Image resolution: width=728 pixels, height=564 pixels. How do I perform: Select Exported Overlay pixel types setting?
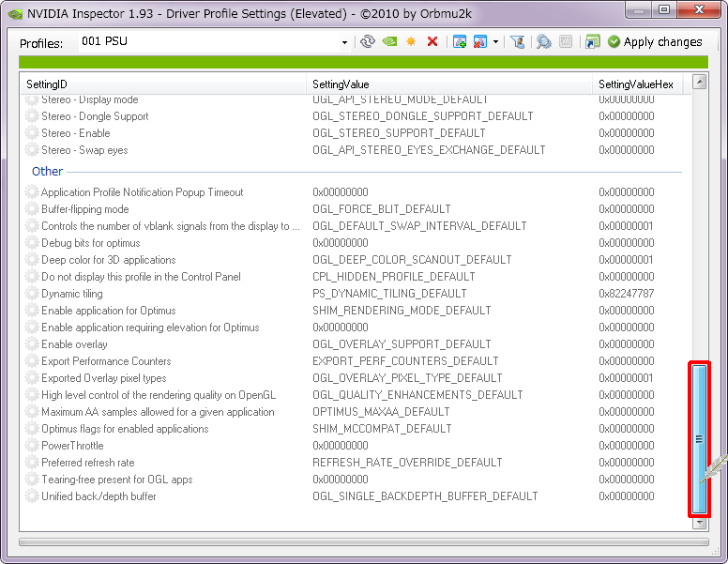pos(353,378)
